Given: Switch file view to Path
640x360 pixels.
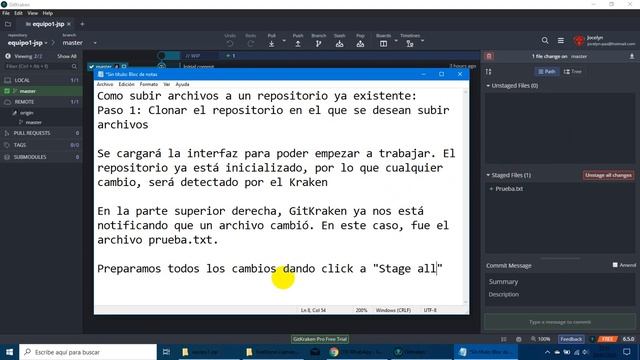Looking at the screenshot, I should tap(547, 71).
